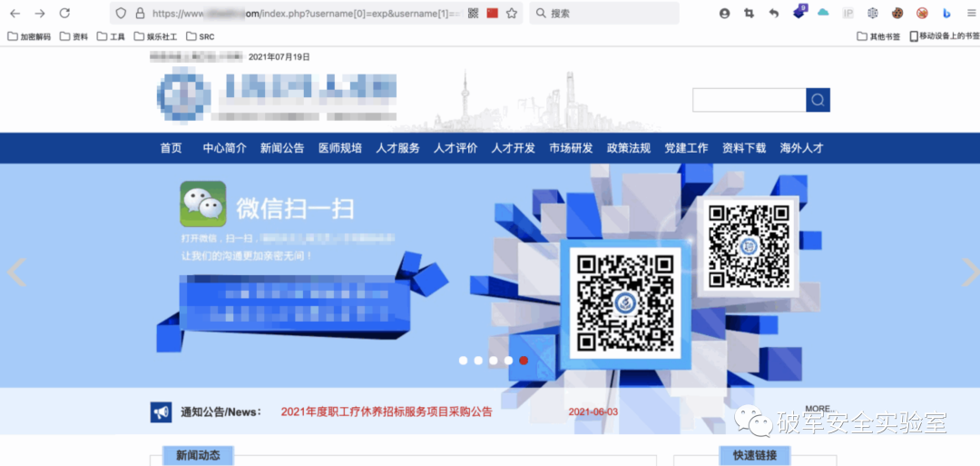
Task: Open 人才服务 navigation menu item
Action: pyautogui.click(x=397, y=148)
